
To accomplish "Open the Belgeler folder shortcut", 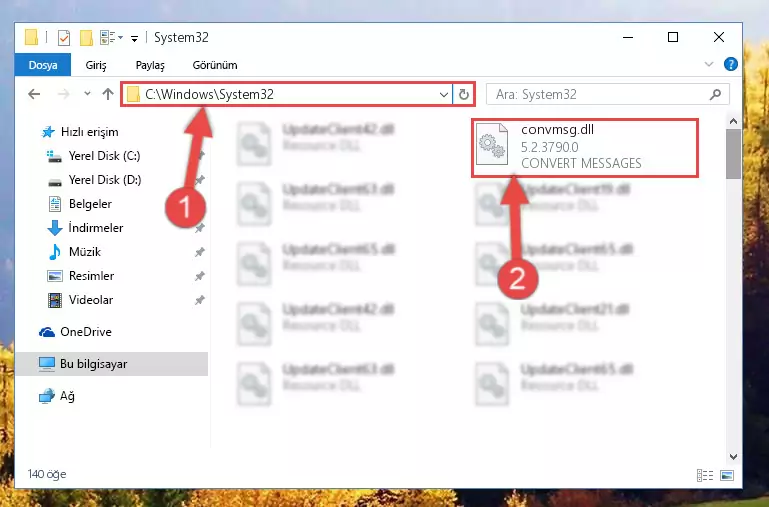I will click(90, 204).
